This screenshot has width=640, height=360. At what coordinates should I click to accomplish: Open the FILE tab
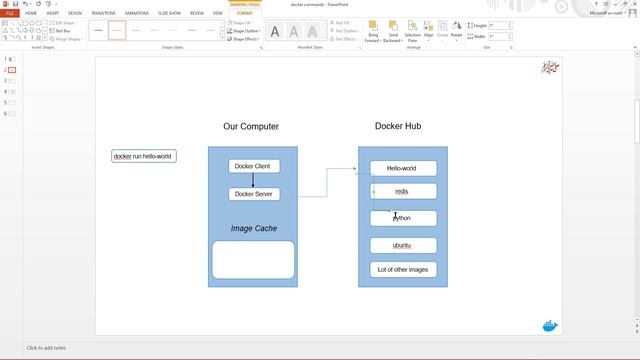pos(10,13)
